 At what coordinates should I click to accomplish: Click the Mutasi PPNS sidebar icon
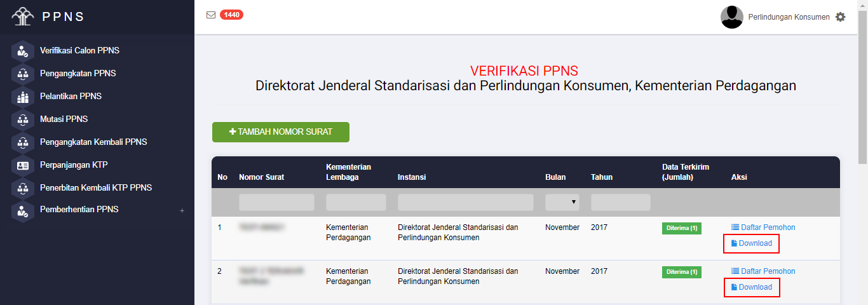click(x=23, y=119)
